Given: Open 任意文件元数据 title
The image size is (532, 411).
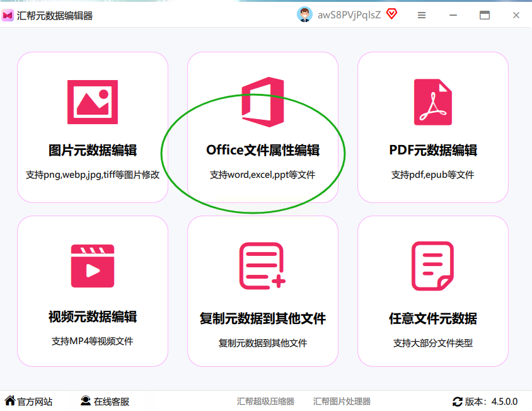Looking at the screenshot, I should (x=433, y=318).
